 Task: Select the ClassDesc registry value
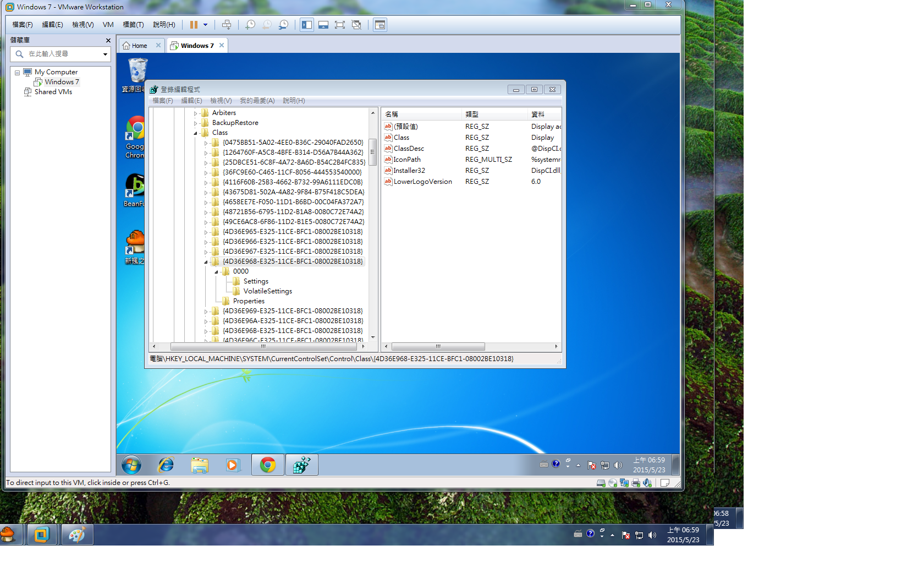click(409, 149)
